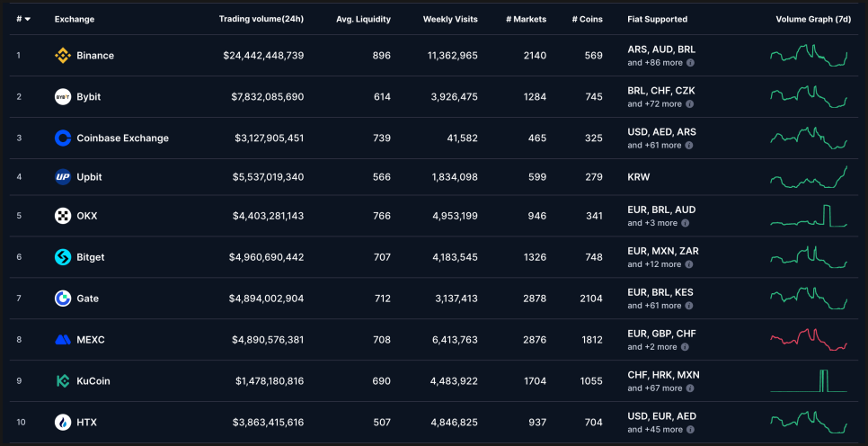Select Binance weekly visits 11,362,965
Viewport: 868px width, 446px height.
[x=452, y=56]
